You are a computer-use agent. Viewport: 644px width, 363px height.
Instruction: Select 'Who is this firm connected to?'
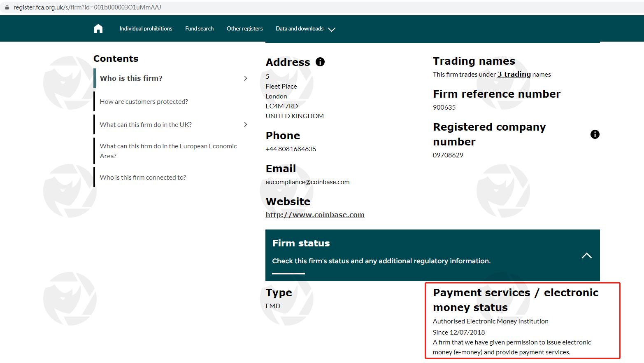[x=143, y=177]
